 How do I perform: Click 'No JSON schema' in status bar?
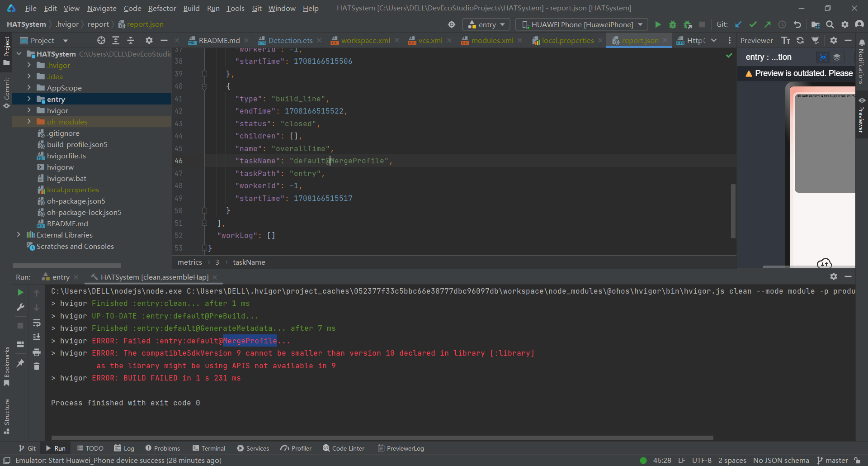tap(781, 461)
